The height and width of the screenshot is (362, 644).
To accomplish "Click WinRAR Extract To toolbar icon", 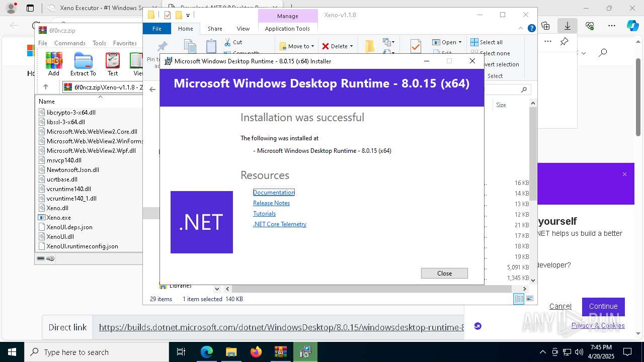I will pyautogui.click(x=83, y=64).
